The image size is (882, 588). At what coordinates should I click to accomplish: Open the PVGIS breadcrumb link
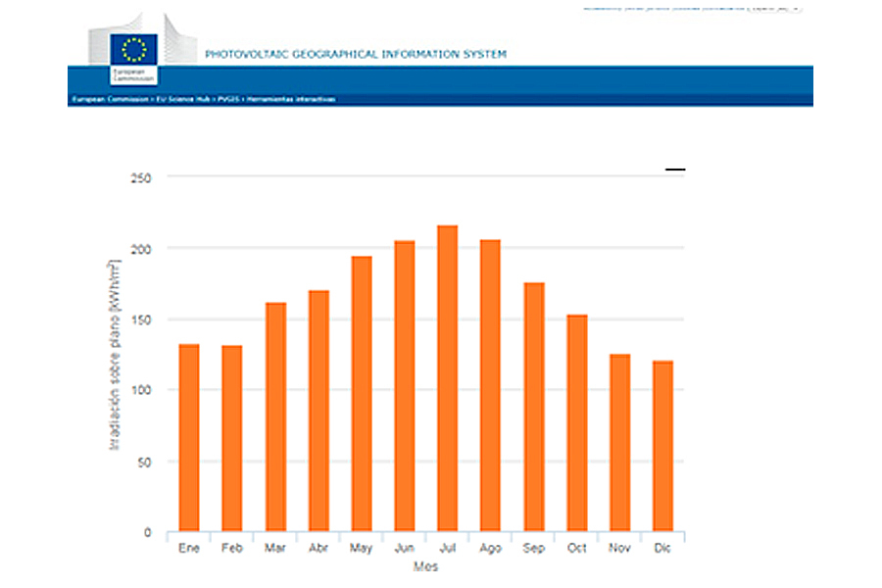click(229, 99)
